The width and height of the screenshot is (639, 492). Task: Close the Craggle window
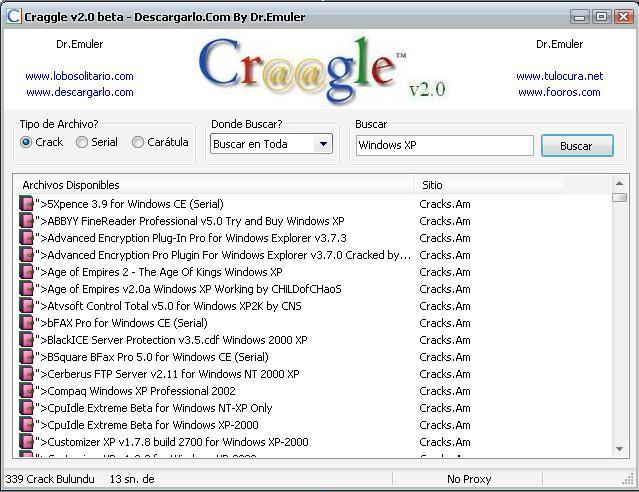click(x=624, y=17)
